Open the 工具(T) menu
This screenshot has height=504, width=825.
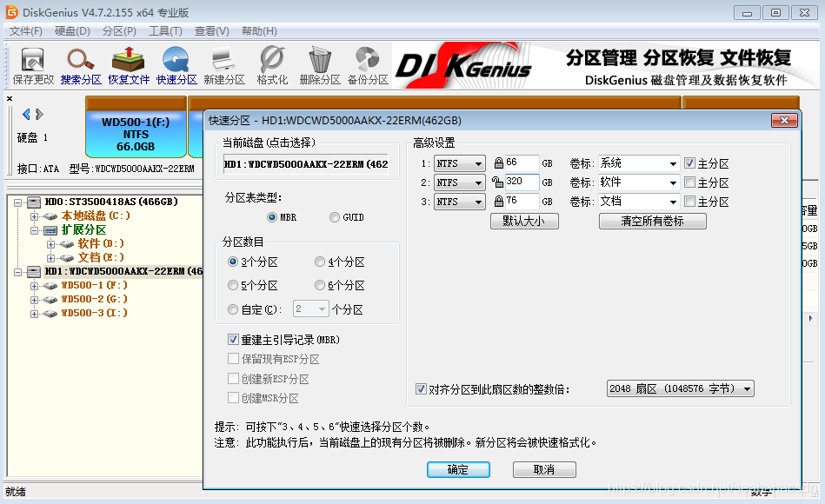coord(165,31)
